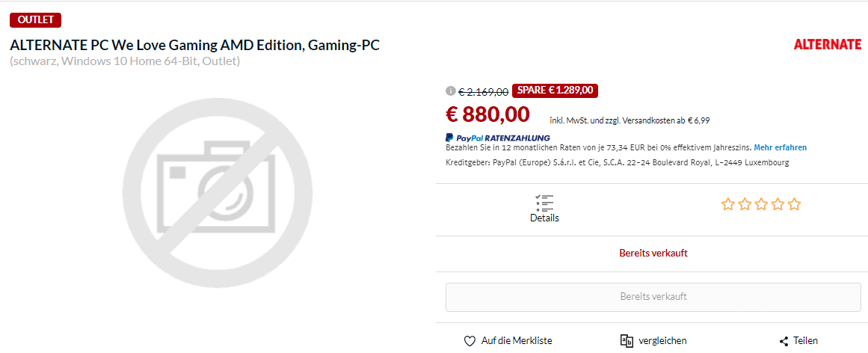The width and height of the screenshot is (868, 353).
Task: Click the SPARE € 1.289,00 badge
Action: point(555,90)
